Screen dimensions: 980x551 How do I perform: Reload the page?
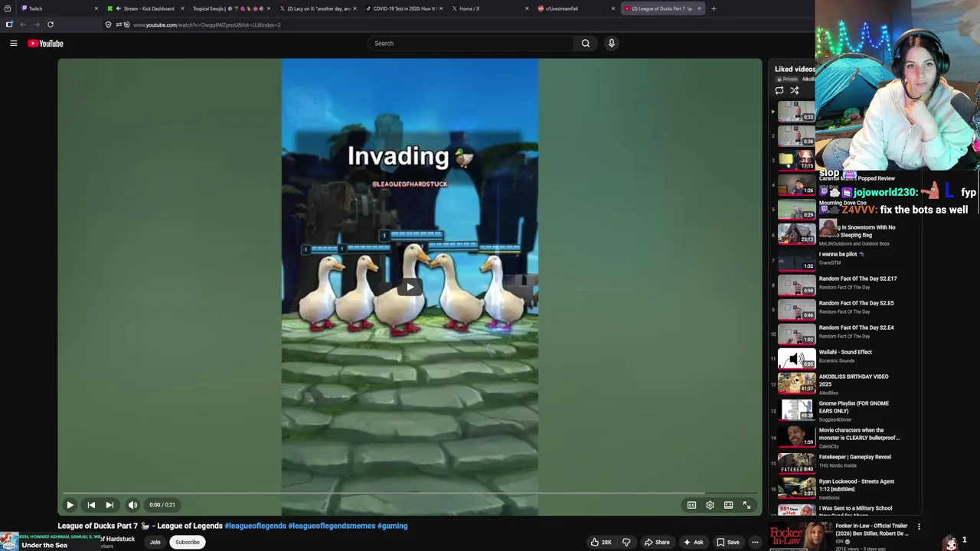click(x=51, y=24)
